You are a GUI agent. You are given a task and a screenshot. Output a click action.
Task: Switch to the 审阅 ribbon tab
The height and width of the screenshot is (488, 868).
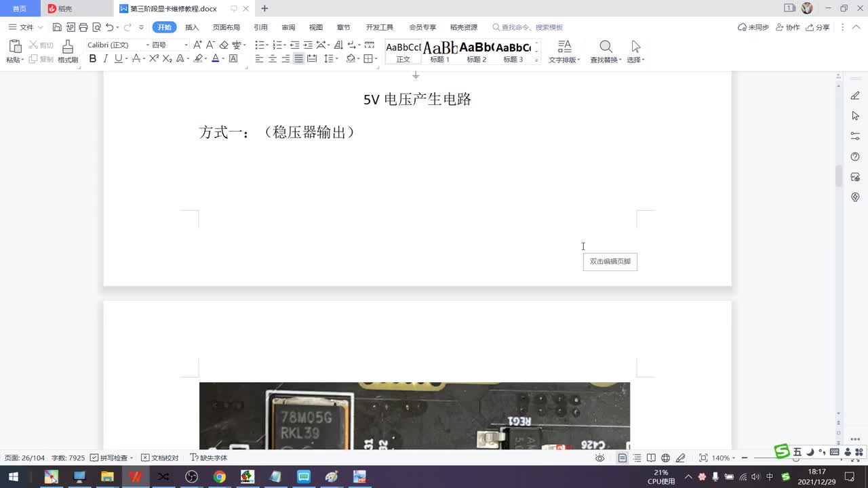(x=288, y=27)
